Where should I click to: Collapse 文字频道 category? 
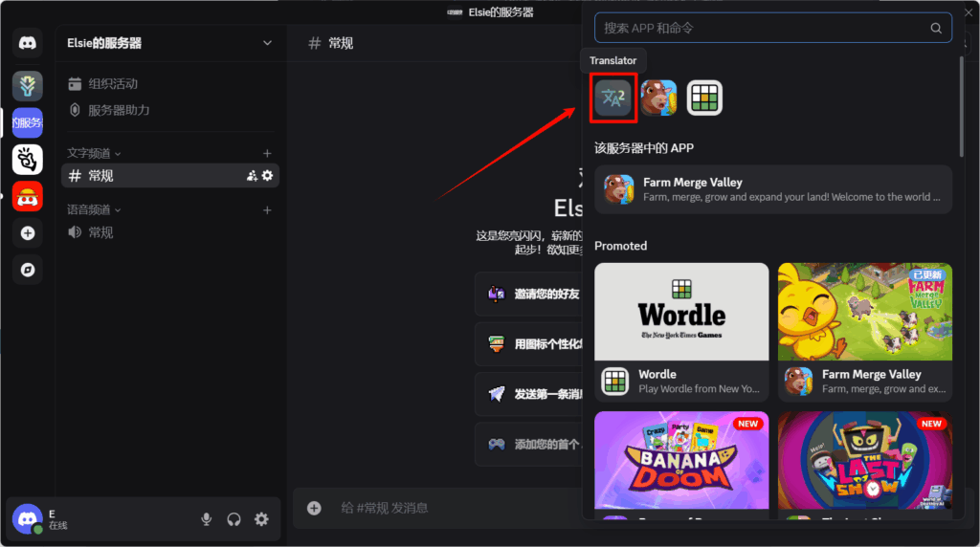point(94,153)
